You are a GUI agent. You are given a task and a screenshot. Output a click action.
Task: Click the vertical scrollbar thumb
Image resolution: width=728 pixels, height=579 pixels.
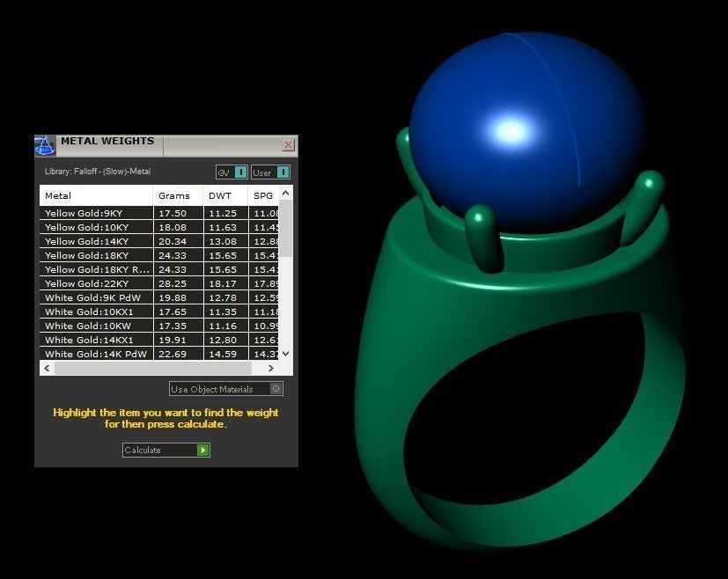(286, 228)
